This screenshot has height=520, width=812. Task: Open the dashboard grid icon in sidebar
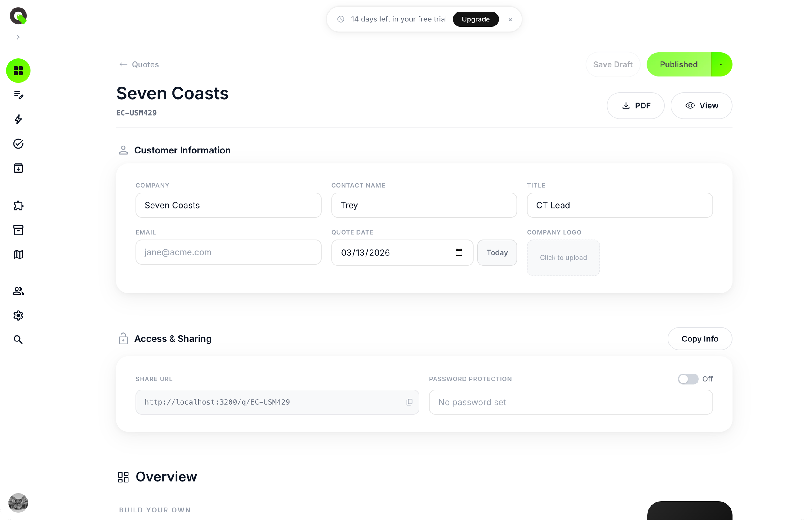coord(18,71)
